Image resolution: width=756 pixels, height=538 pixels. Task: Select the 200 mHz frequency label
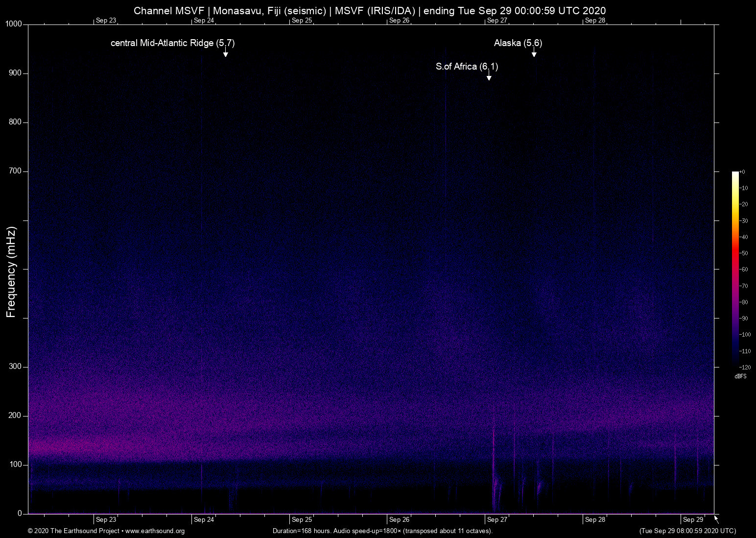[15, 415]
